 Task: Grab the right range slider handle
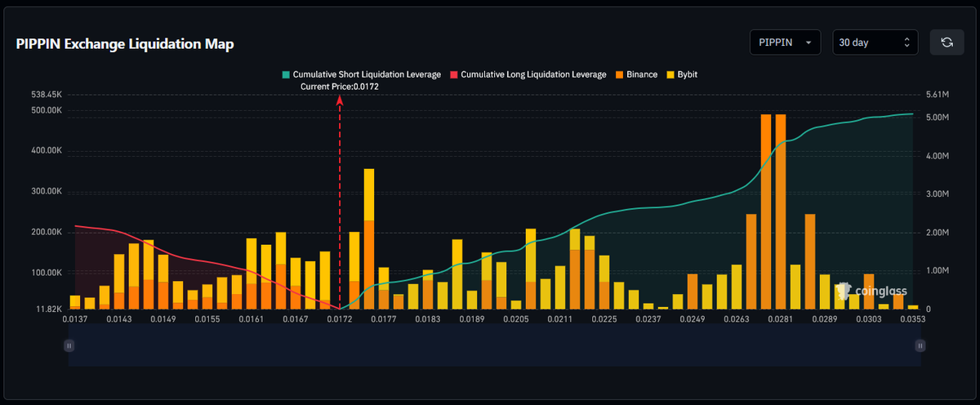point(920,345)
